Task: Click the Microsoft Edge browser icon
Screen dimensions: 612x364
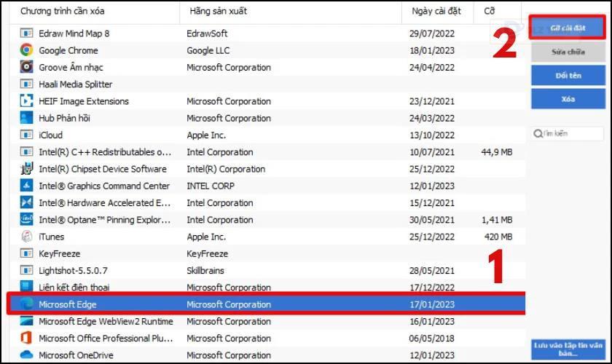Action: [x=26, y=304]
